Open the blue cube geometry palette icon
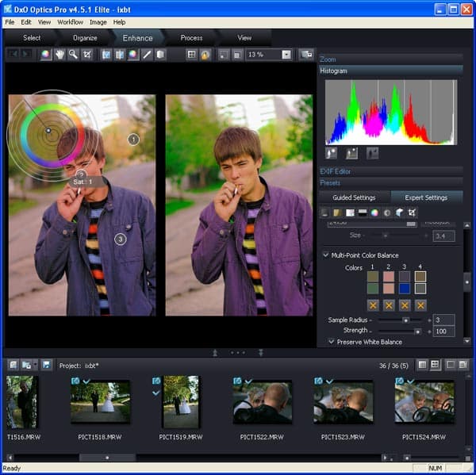 click(400, 213)
